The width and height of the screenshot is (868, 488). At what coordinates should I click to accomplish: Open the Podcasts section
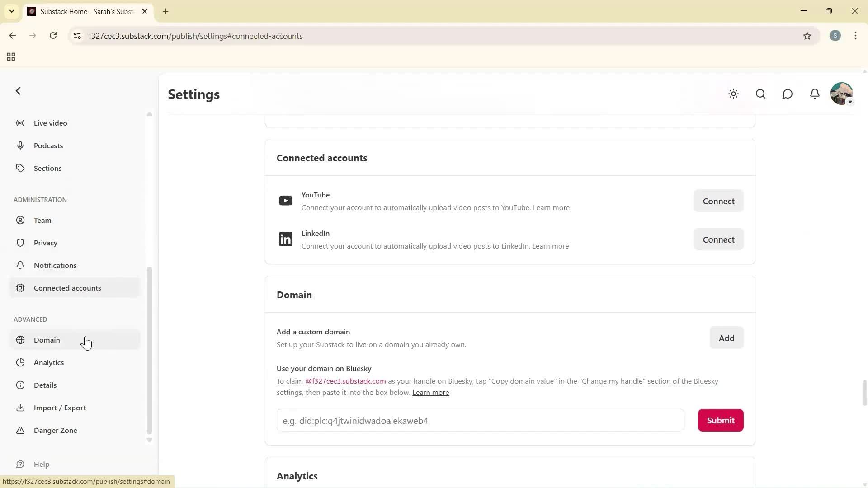pos(48,145)
